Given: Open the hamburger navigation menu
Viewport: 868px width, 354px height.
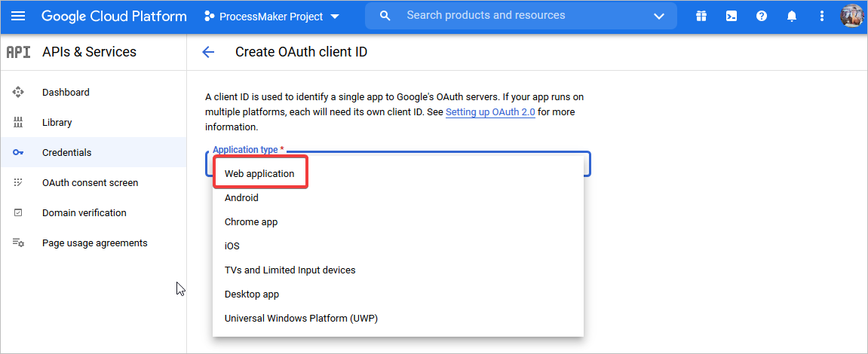Looking at the screenshot, I should coord(18,16).
